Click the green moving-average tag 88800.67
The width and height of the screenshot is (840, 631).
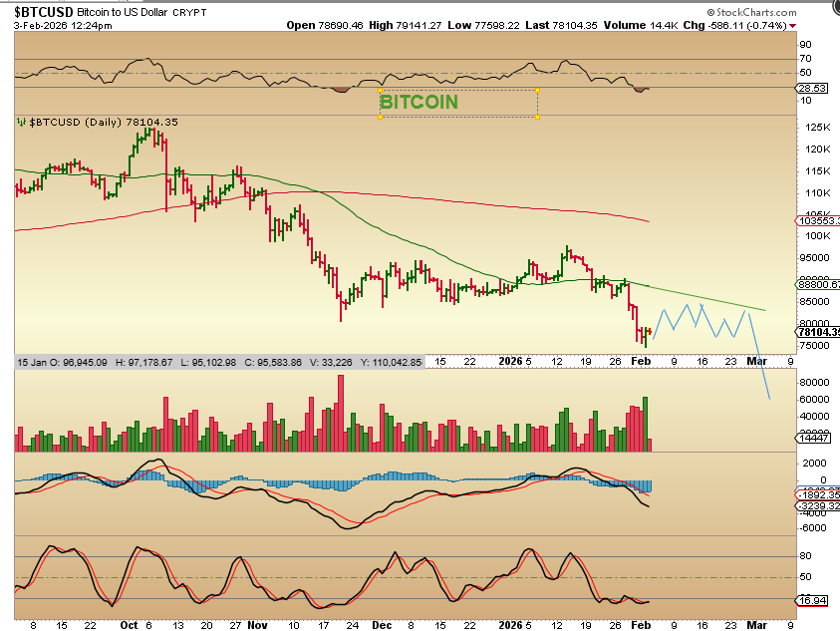tap(818, 285)
